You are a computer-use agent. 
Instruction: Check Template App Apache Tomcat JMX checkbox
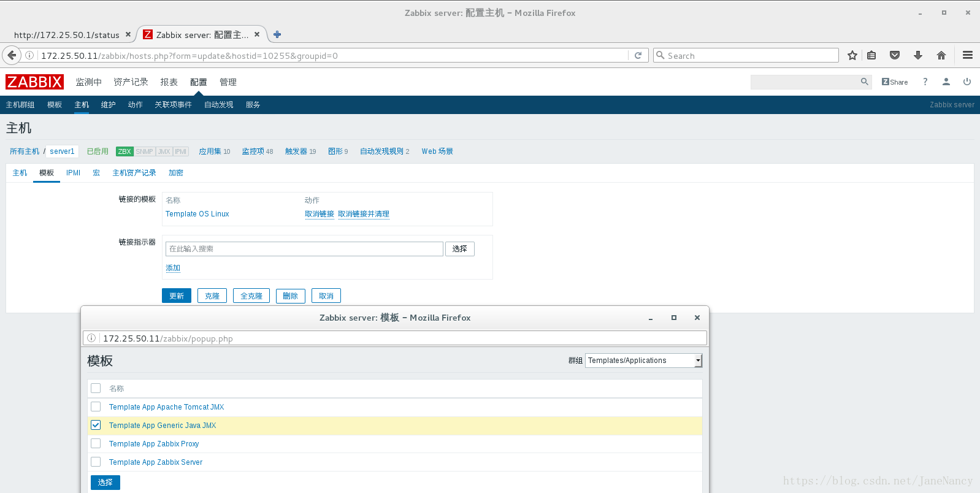coord(96,407)
